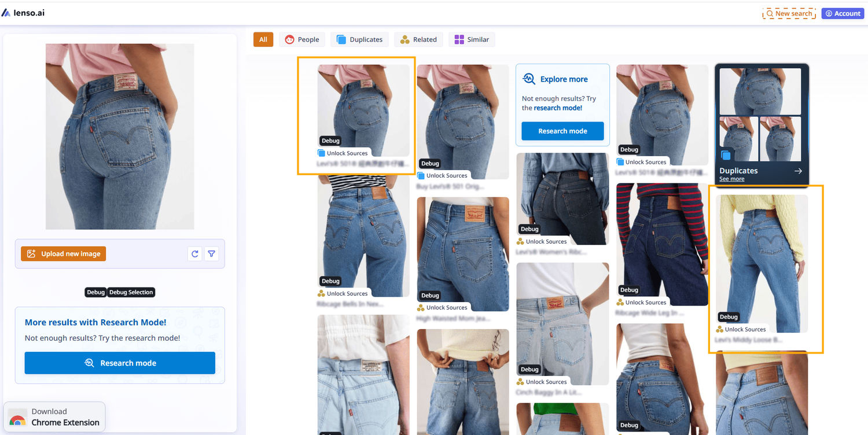Click Research mode in the Explore more card
Viewport: 868px width, 435px height.
click(x=562, y=131)
